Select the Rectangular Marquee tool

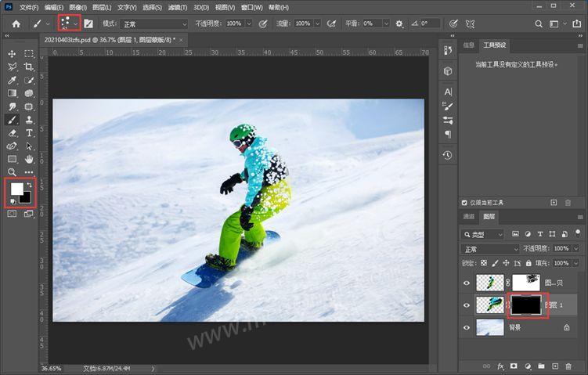click(29, 53)
